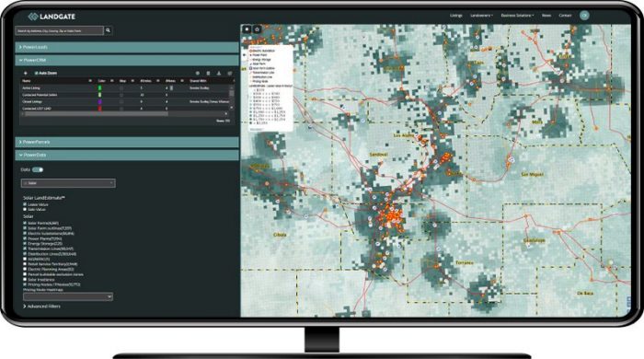Click the search magnifier icon
Image resolution: width=644 pixels, height=359 pixels.
point(108,30)
